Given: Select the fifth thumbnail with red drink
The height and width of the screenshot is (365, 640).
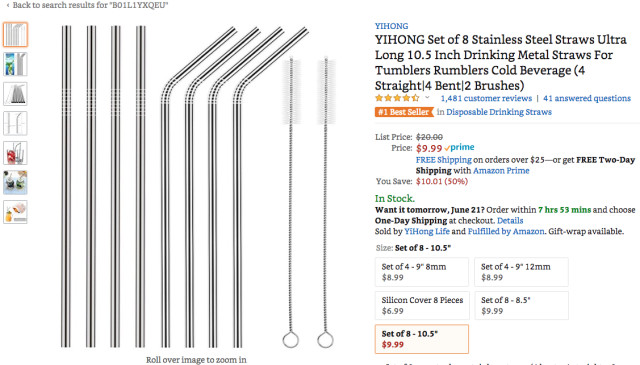Looking at the screenshot, I should [16, 153].
